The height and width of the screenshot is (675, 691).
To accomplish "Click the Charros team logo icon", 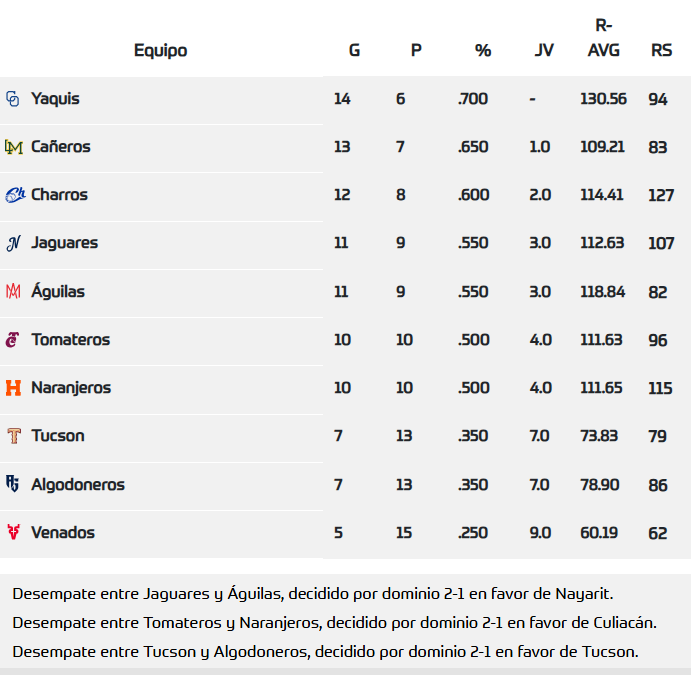I will pos(14,195).
